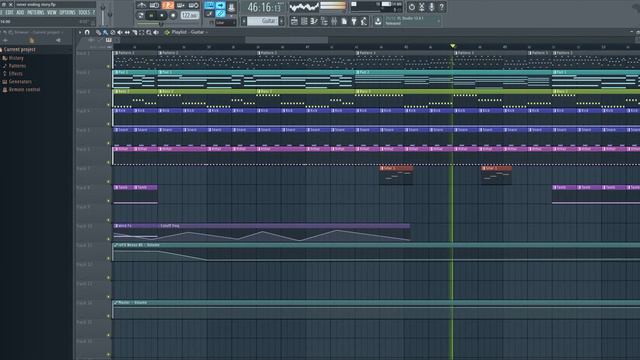Click the orange countdown before recording icon

(x=168, y=5)
